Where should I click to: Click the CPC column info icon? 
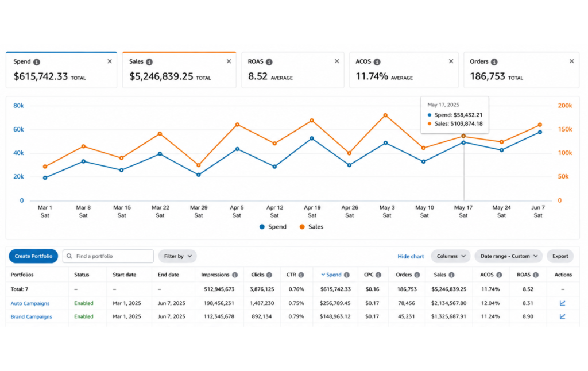click(x=378, y=275)
